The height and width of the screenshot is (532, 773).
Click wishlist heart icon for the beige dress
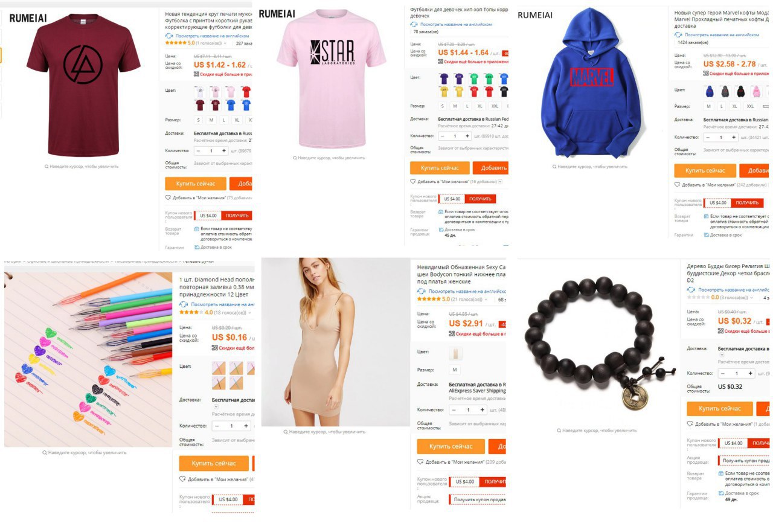(420, 462)
